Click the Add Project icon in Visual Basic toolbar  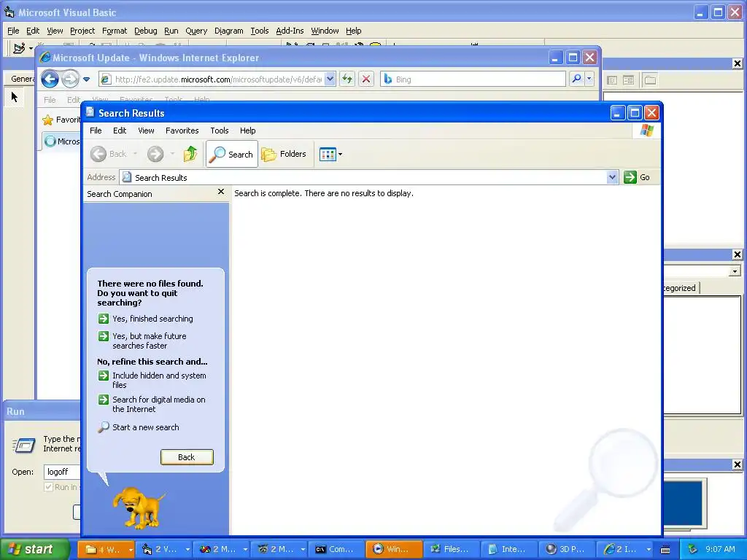click(19, 48)
